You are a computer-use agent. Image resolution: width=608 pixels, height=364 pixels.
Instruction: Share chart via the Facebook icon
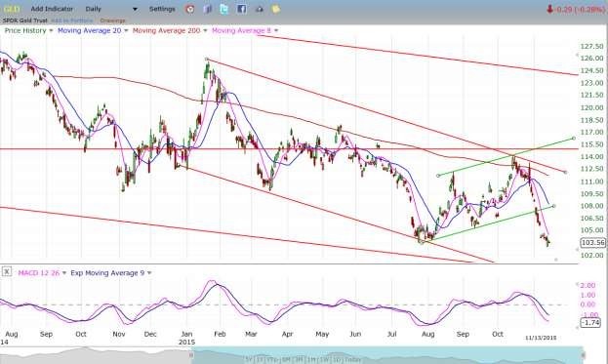tap(242, 9)
